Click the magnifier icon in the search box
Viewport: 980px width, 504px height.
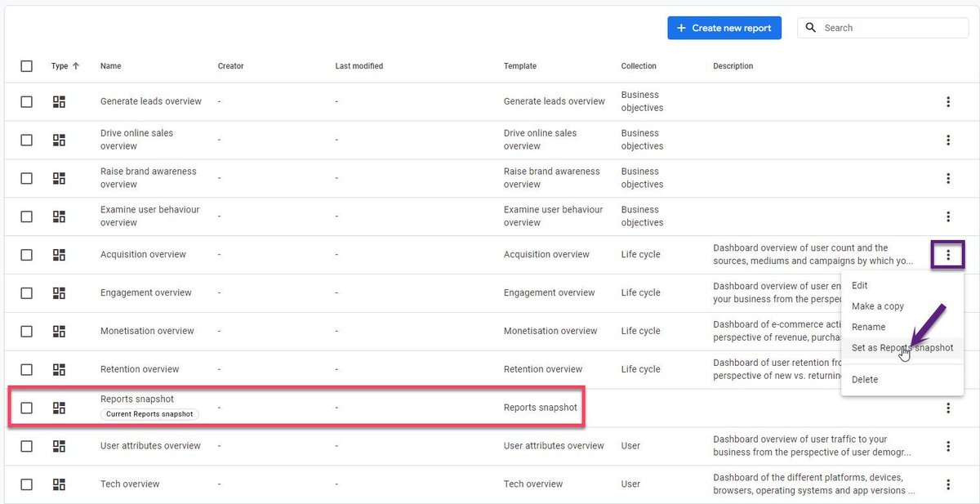click(x=811, y=28)
